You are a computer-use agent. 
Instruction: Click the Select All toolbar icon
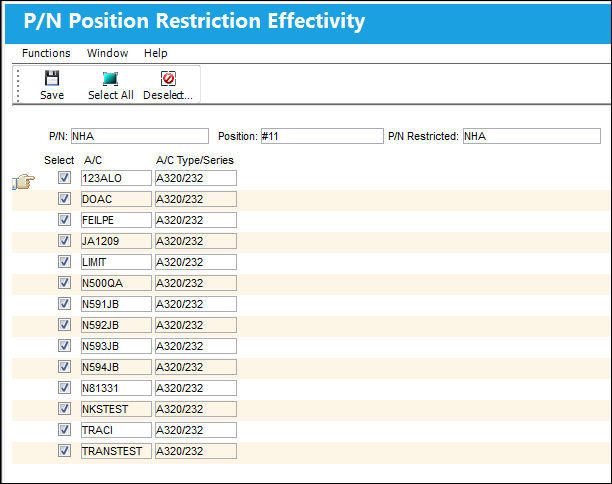[110, 78]
